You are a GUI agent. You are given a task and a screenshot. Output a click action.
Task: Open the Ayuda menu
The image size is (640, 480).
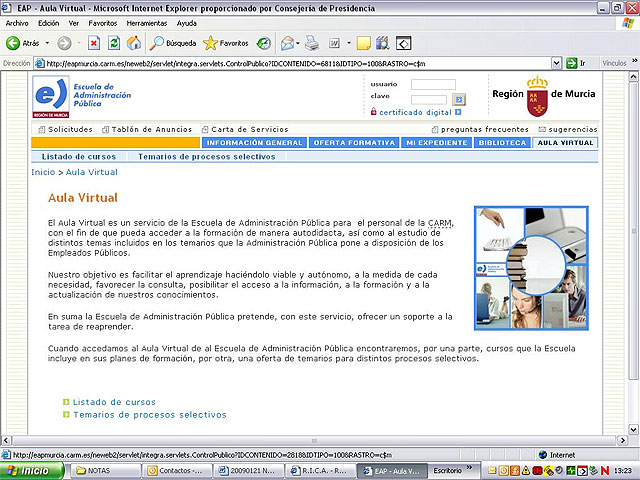point(187,23)
